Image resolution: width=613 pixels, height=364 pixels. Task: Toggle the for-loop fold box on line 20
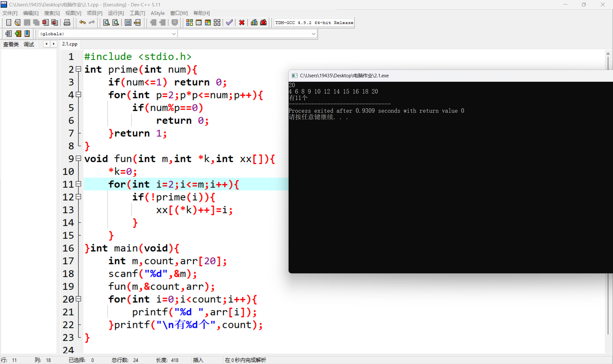click(79, 299)
